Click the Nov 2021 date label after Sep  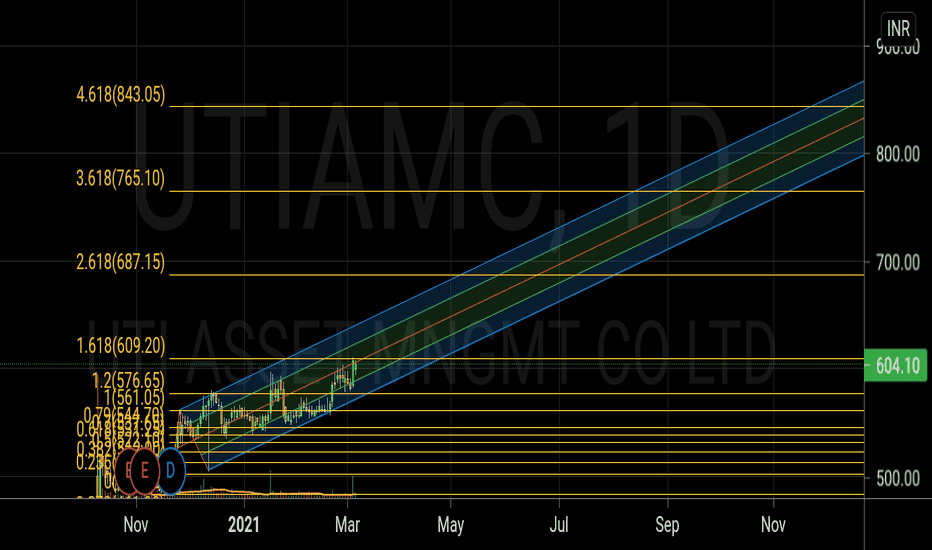click(x=773, y=524)
